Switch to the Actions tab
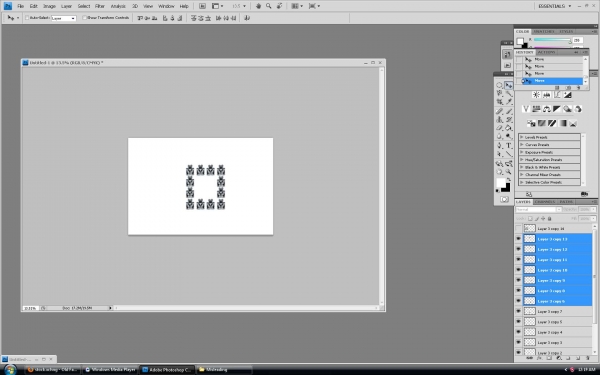Image resolution: width=600 pixels, height=375 pixels. (x=546, y=52)
